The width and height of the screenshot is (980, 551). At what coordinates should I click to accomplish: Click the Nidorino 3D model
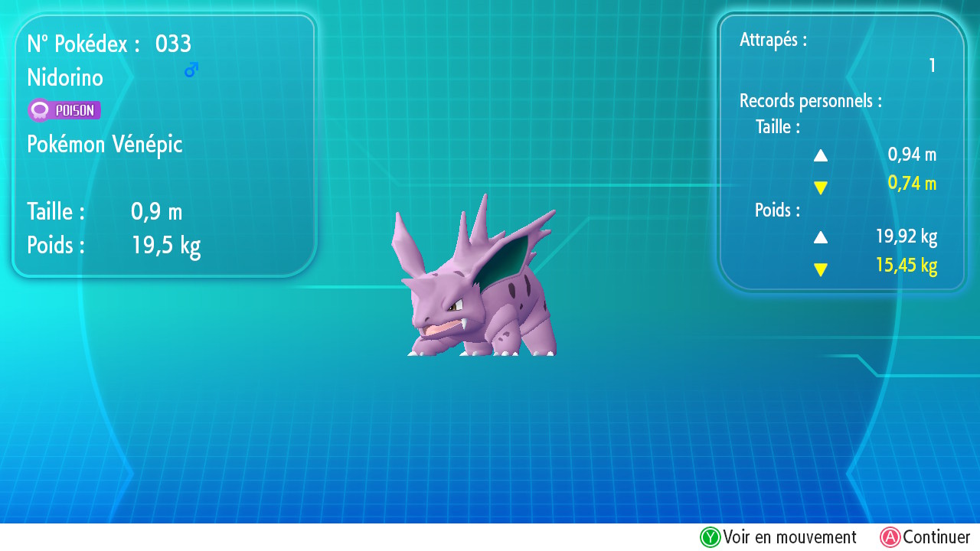pos(475,291)
